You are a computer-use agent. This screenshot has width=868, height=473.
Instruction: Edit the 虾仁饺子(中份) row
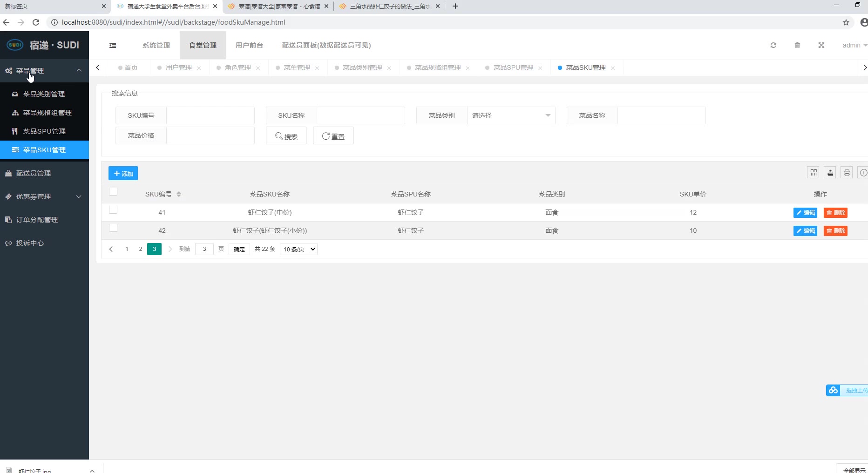click(x=805, y=213)
